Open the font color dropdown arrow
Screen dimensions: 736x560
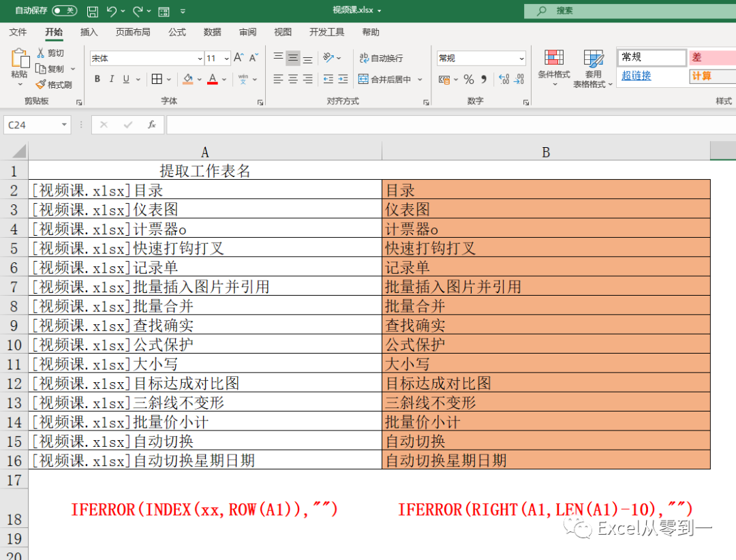pyautogui.click(x=224, y=79)
